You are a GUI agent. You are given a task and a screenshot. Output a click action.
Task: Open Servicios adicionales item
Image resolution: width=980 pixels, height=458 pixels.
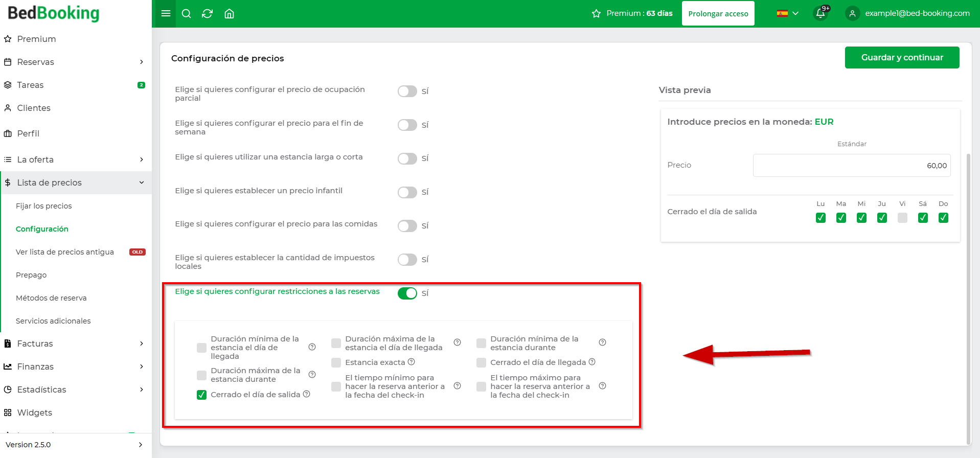tap(53, 321)
